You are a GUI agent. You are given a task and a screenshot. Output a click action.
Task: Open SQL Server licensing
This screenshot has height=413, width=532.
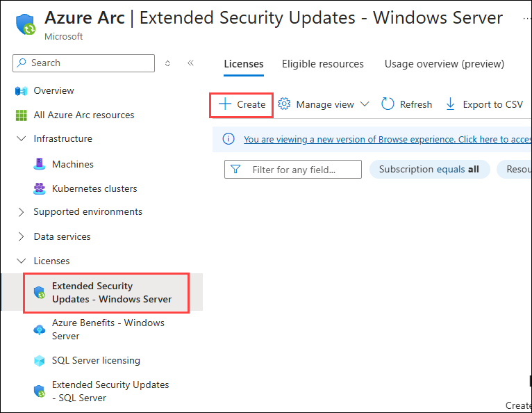(x=96, y=360)
